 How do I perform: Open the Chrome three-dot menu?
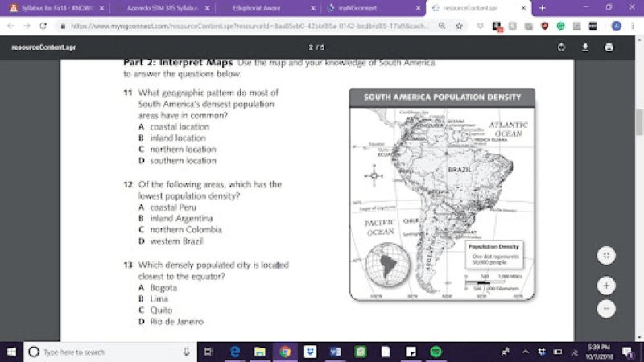tap(632, 26)
